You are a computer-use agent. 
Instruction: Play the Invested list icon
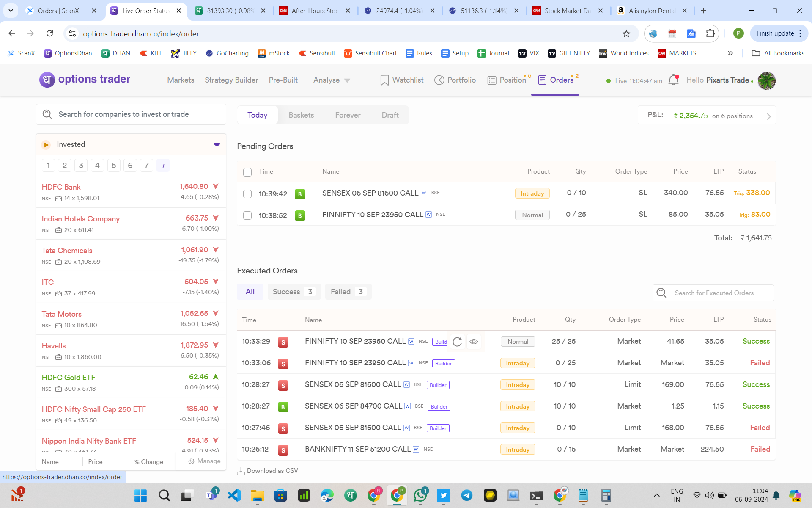point(46,145)
